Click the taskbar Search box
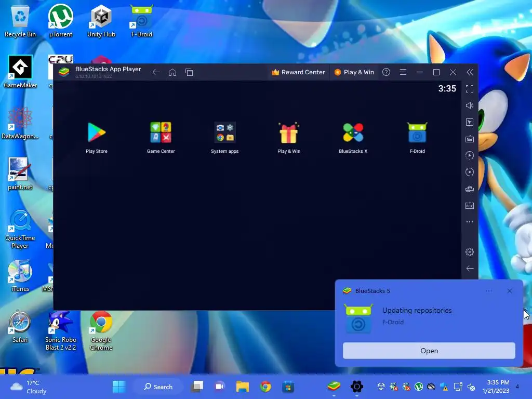The height and width of the screenshot is (399, 532). [158, 387]
